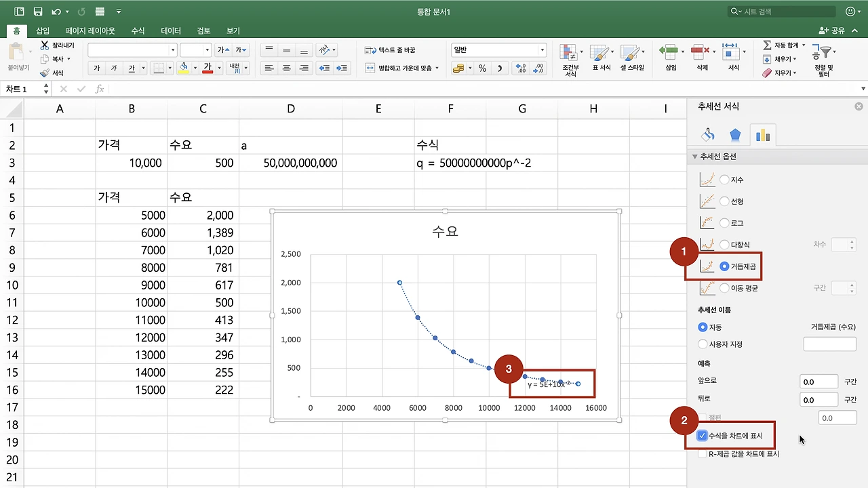Open the number format dropdown showing 일반

542,50
